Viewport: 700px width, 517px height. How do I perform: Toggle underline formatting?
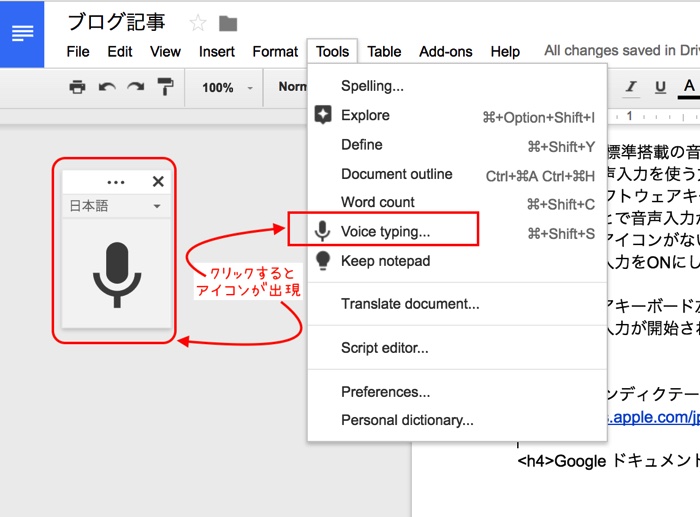660,86
